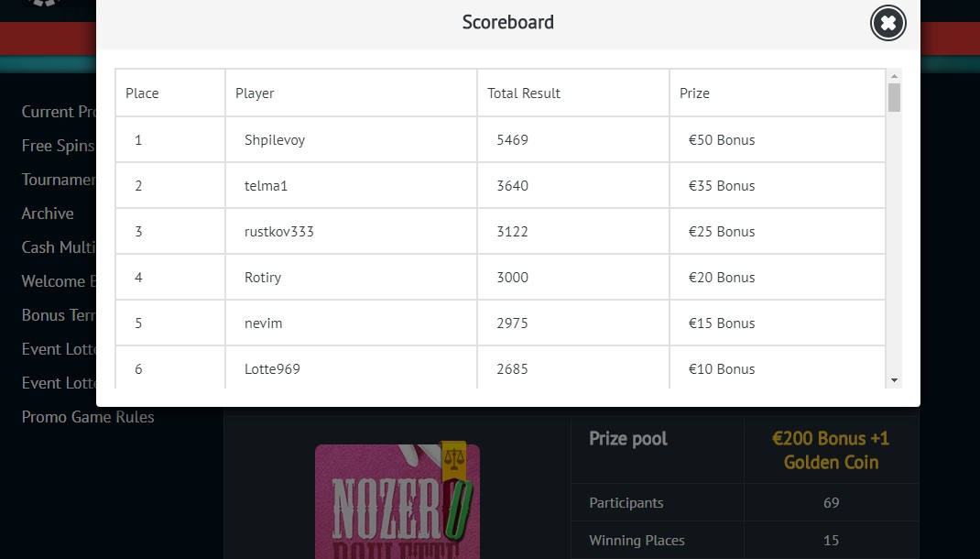This screenshot has width=980, height=559.
Task: Select the Welcome Bonus sidebar link
Action: point(59,281)
